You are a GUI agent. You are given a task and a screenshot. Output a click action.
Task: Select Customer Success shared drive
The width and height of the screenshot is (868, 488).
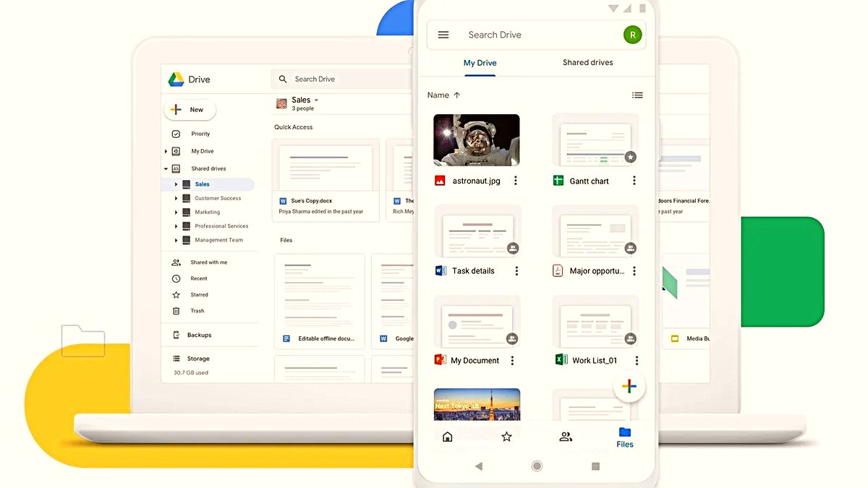218,198
